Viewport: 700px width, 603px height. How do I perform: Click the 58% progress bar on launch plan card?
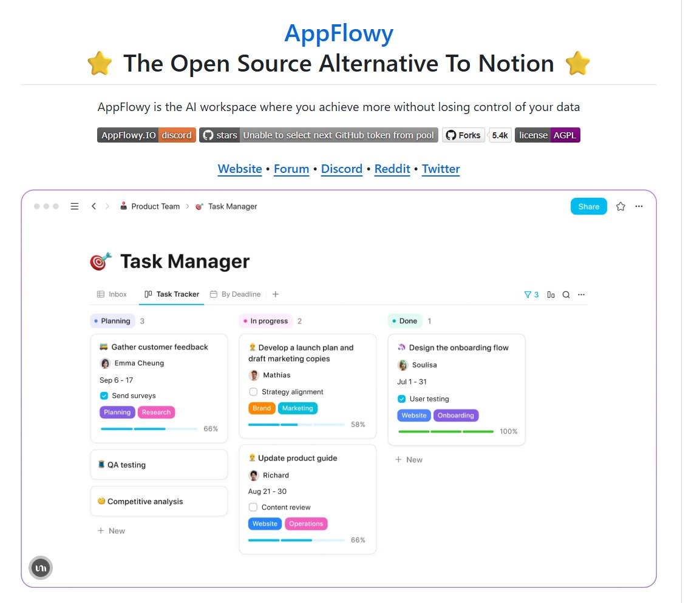pyautogui.click(x=296, y=425)
